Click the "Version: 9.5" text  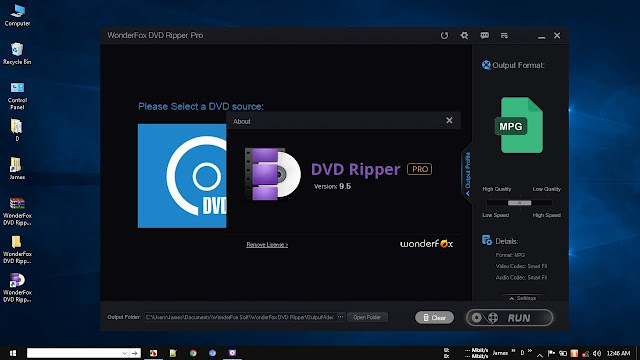332,186
